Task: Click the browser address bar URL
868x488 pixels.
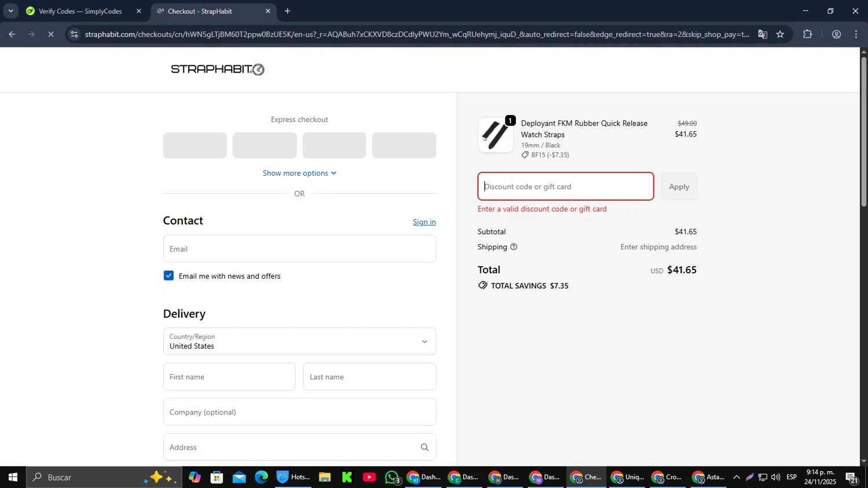Action: tap(417, 34)
